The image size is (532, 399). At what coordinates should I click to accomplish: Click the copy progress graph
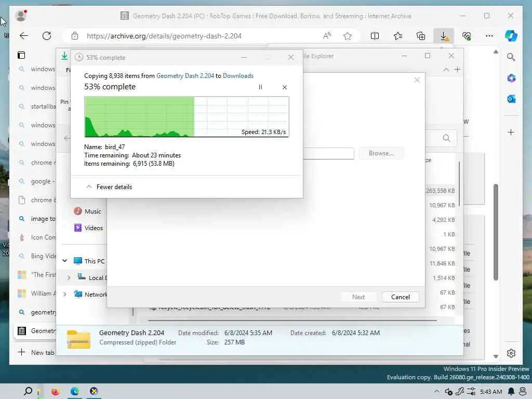click(187, 117)
